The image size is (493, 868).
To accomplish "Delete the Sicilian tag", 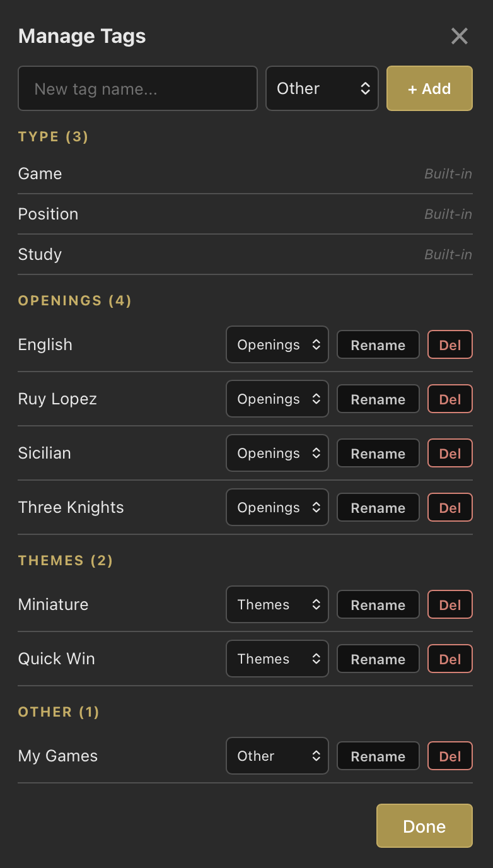I will pos(449,453).
